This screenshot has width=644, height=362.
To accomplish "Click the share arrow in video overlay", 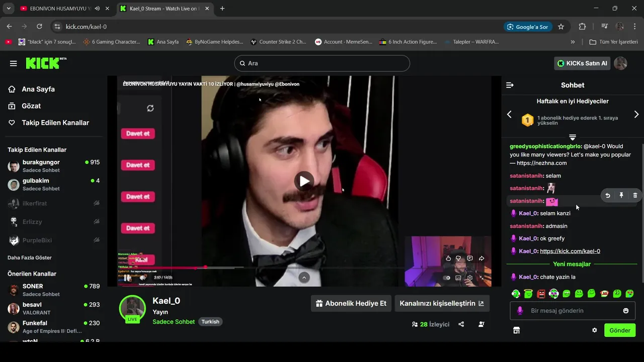I will [481, 258].
